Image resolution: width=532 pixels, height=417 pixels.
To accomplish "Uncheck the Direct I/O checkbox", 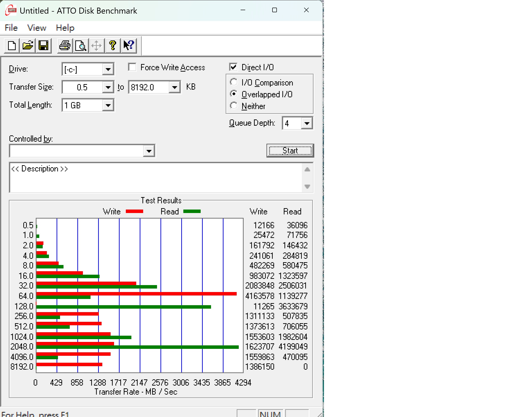I will (x=233, y=67).
